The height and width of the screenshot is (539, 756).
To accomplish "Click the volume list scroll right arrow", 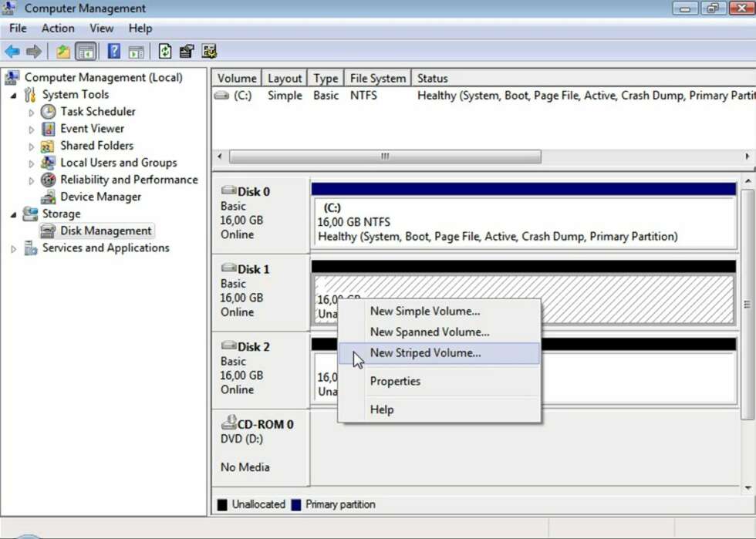I will (x=747, y=157).
